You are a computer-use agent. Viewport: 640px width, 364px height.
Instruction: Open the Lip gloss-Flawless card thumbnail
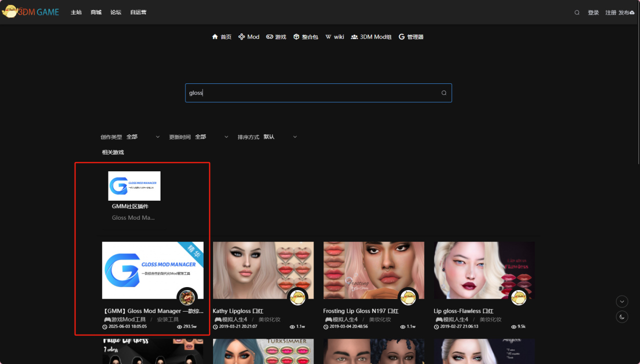pyautogui.click(x=484, y=271)
